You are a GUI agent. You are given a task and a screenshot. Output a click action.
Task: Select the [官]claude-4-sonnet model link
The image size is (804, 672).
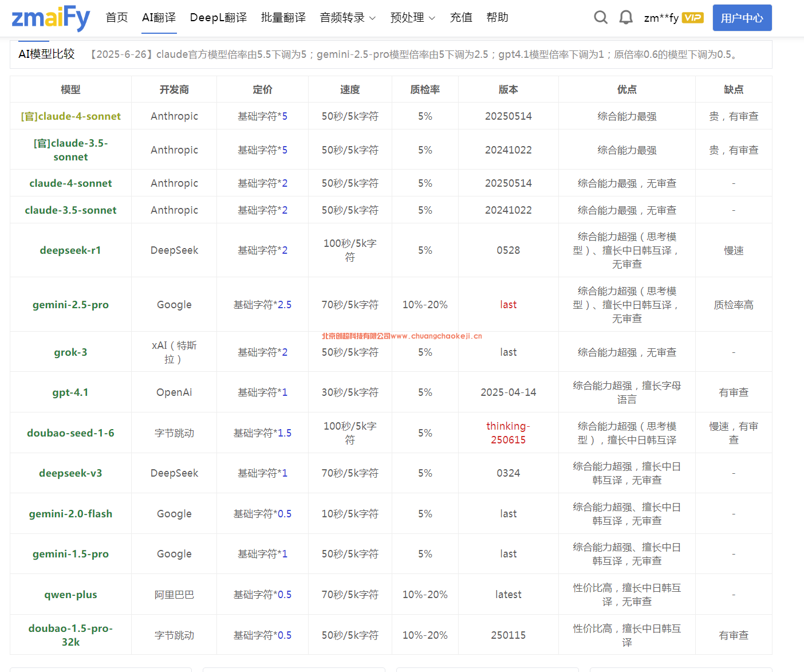click(71, 116)
